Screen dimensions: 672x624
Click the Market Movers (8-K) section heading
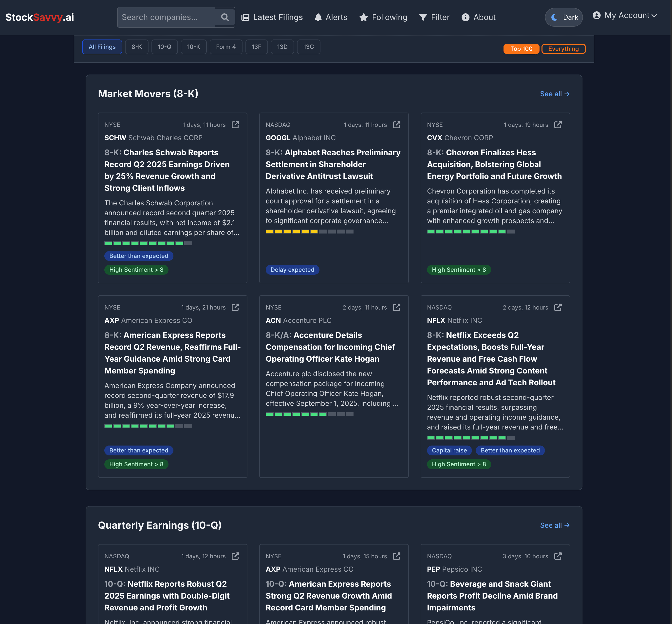148,94
